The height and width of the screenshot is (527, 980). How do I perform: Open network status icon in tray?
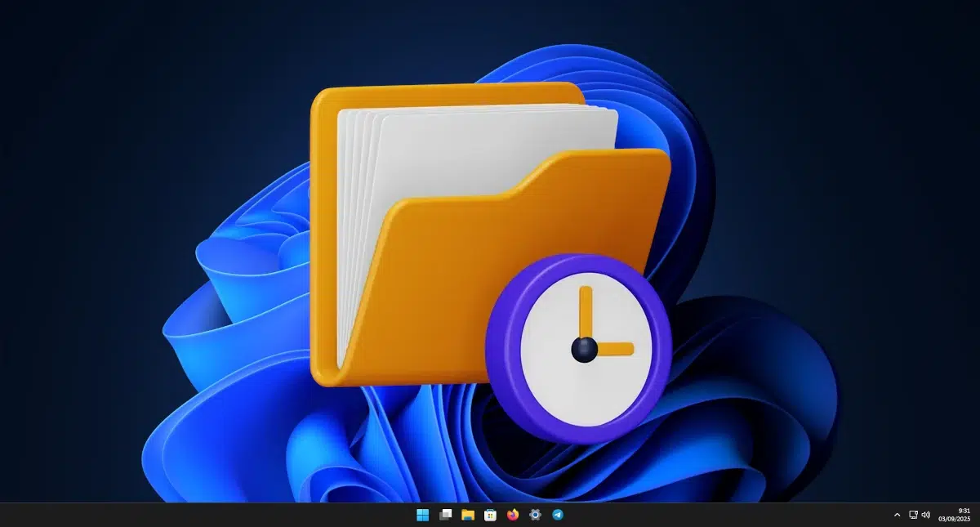tap(913, 515)
